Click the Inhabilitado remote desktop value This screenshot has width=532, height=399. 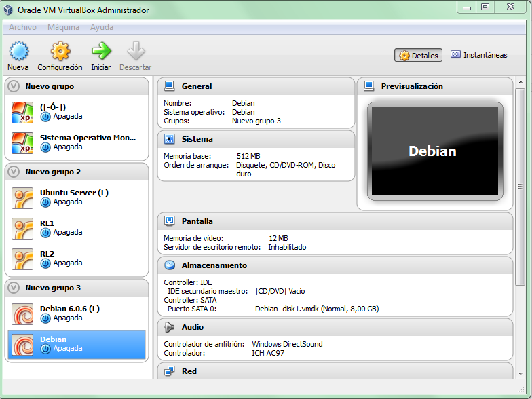point(287,247)
